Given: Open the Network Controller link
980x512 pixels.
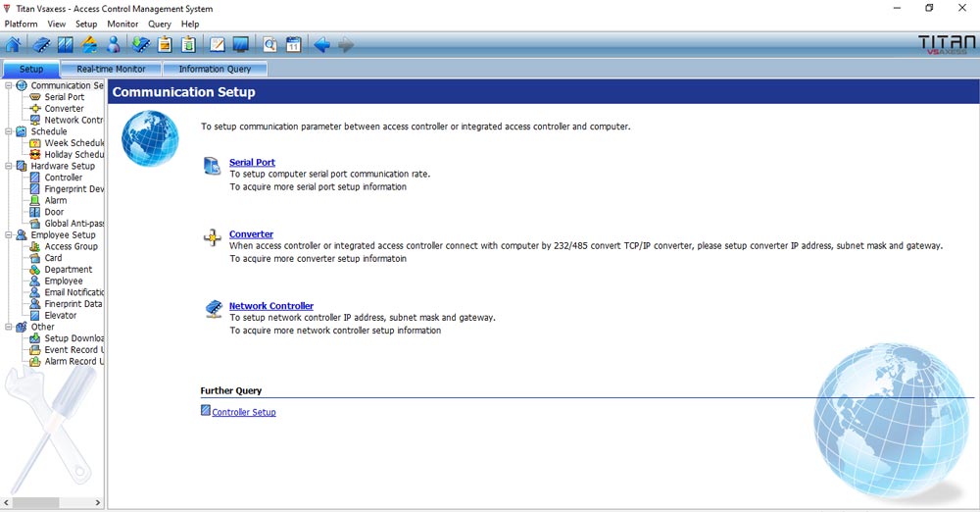Looking at the screenshot, I should click(x=270, y=306).
